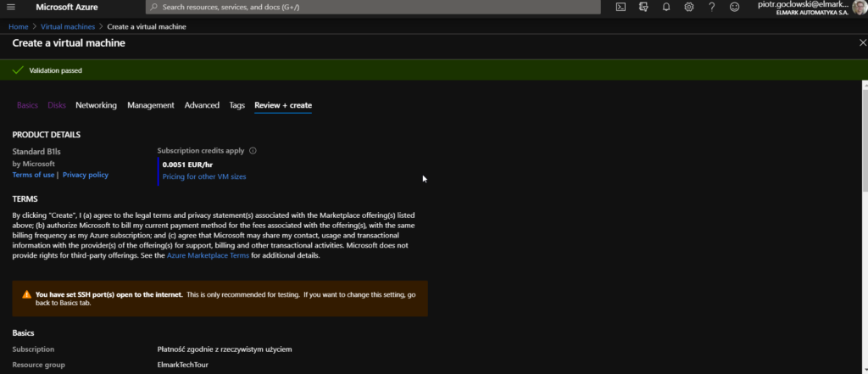Image resolution: width=868 pixels, height=374 pixels.
Task: Click the Subscription credits apply text
Action: point(200,151)
